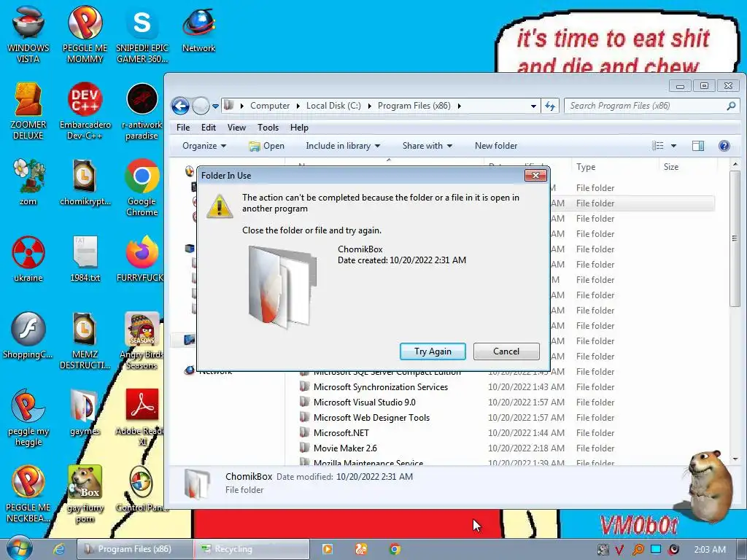747x560 pixels.
Task: Switch to Recycling taskbar window
Action: click(252, 549)
